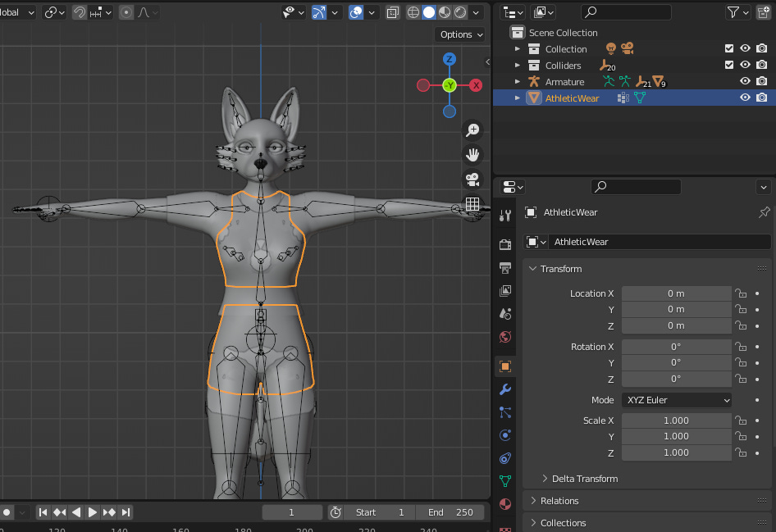Open the Tool properties tab
The height and width of the screenshot is (532, 776).
[x=505, y=216]
